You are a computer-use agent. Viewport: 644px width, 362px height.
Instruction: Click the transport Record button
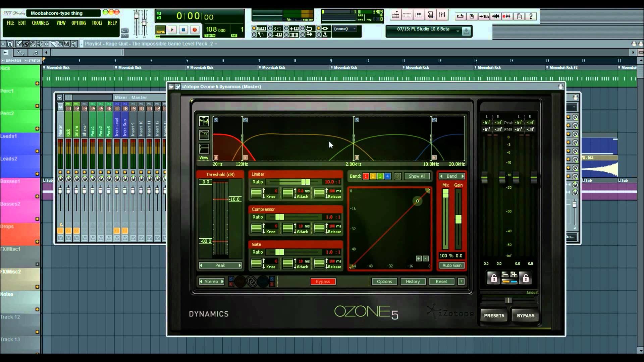(x=195, y=30)
